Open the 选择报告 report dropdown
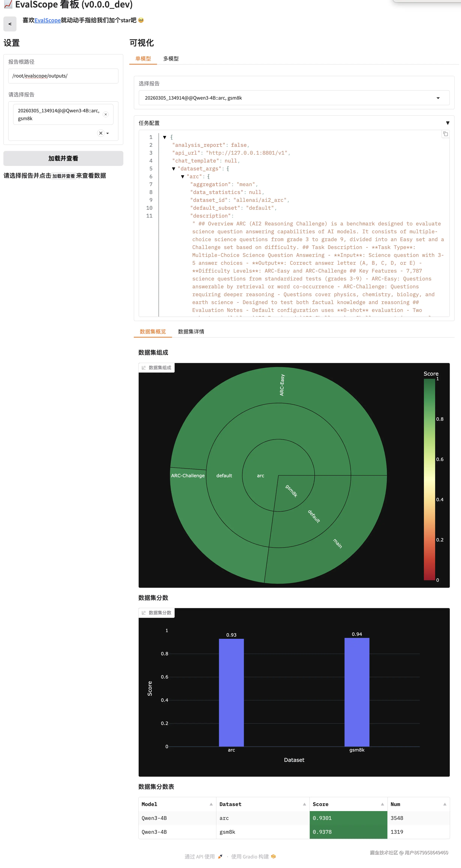 click(x=438, y=98)
